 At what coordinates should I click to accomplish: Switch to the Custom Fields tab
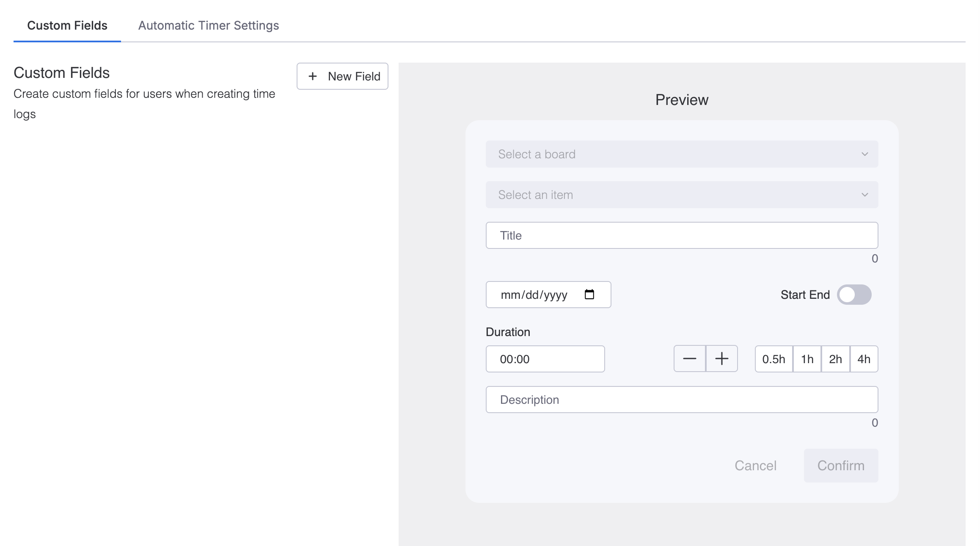67,25
